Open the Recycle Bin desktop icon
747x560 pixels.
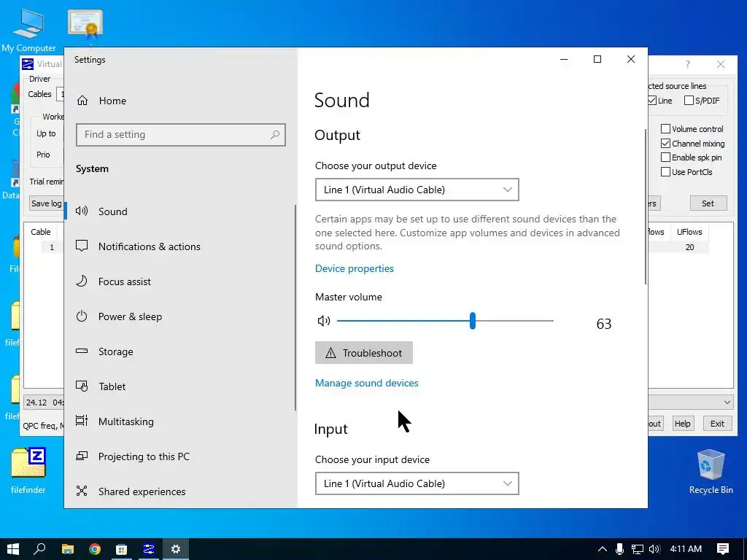coord(711,472)
